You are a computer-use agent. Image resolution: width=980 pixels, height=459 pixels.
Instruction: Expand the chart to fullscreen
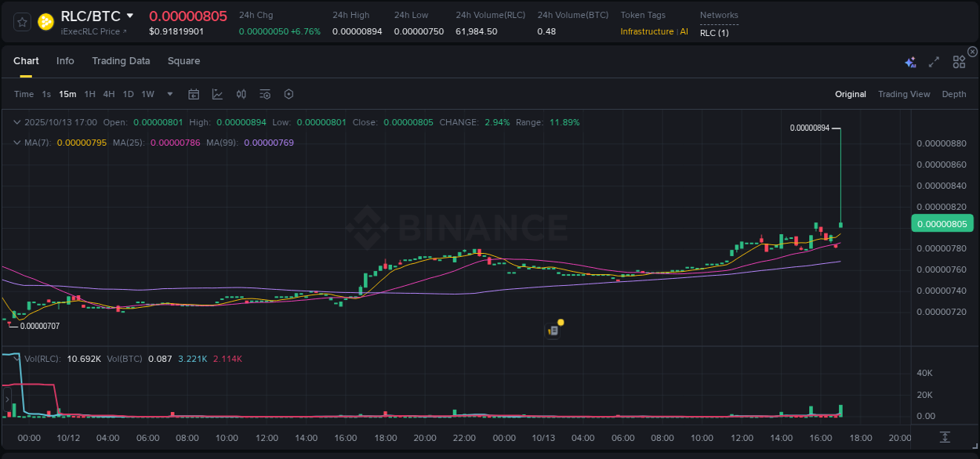click(x=933, y=60)
